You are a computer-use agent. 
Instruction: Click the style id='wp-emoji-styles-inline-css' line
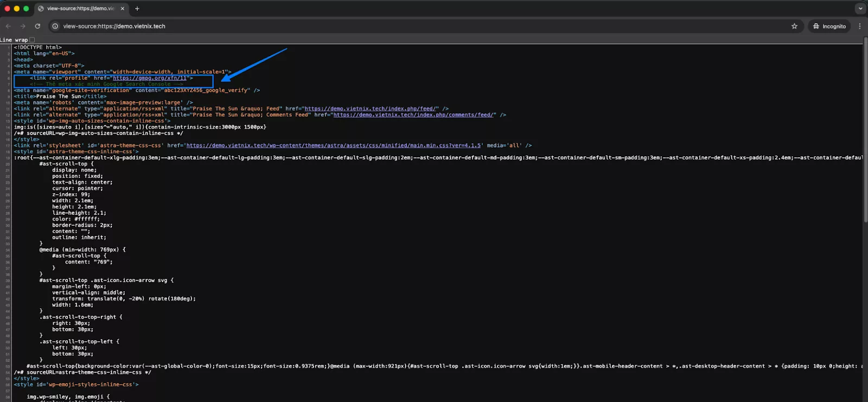[76, 385]
